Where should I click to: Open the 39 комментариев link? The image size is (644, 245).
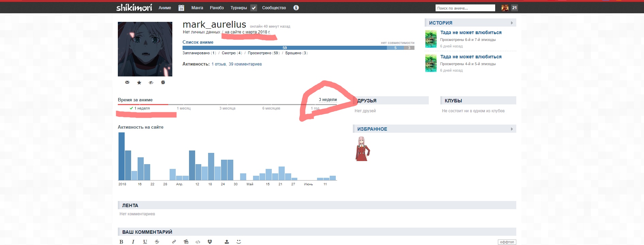click(x=245, y=64)
